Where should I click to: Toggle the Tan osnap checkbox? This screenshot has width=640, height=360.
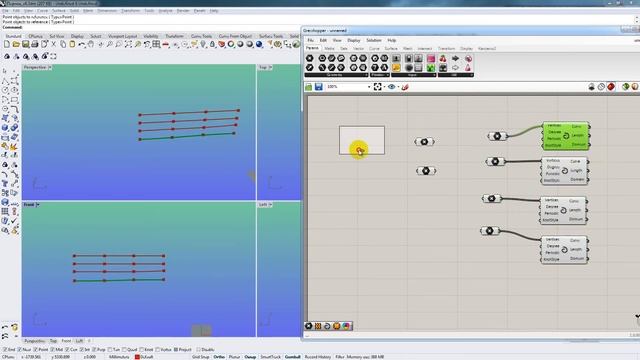click(110, 350)
